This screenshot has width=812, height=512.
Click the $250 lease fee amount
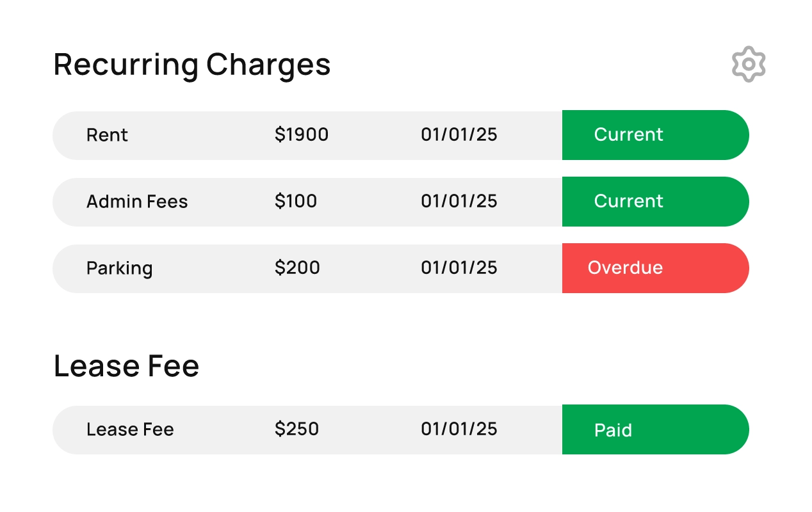[296, 429]
